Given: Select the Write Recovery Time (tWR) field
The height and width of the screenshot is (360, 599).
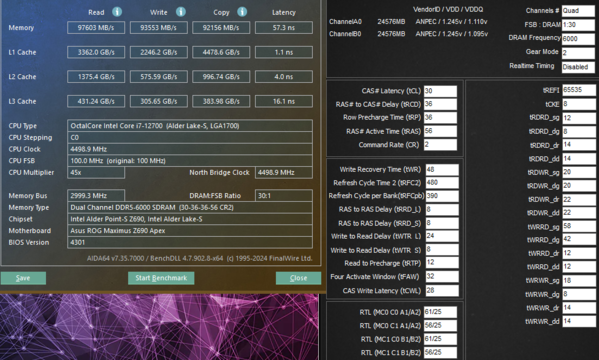Looking at the screenshot, I should 442,169.
